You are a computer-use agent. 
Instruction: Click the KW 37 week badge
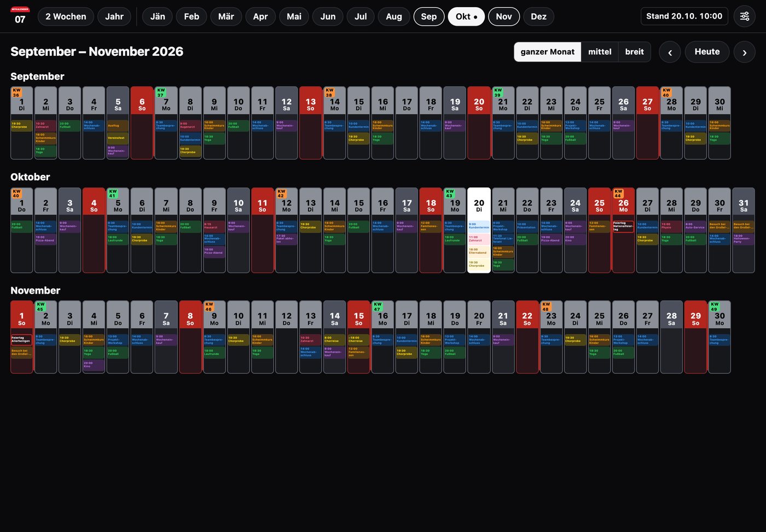(161, 92)
